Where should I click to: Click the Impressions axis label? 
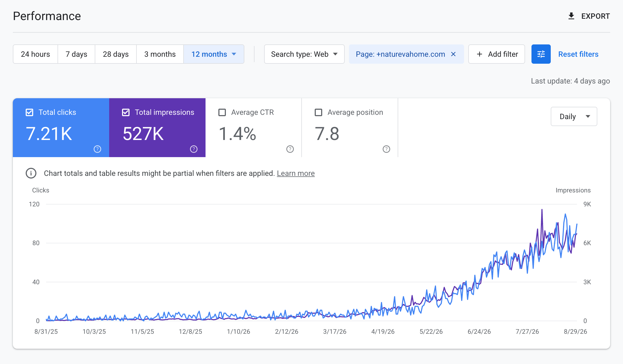573,190
